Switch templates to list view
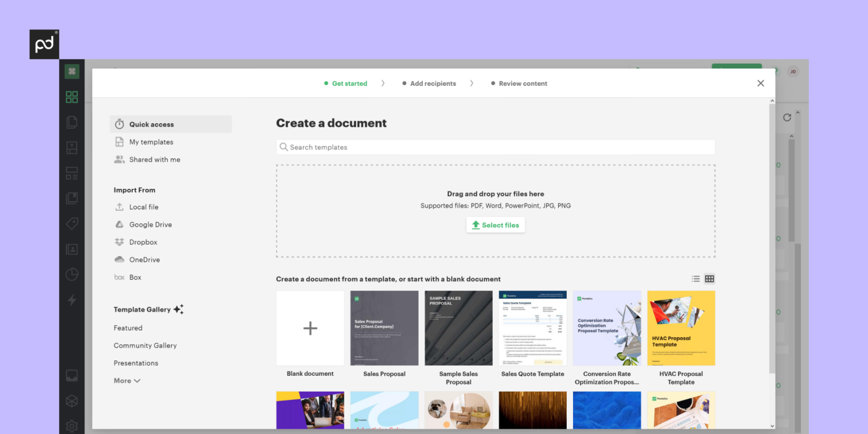The height and width of the screenshot is (434, 868). click(x=696, y=279)
